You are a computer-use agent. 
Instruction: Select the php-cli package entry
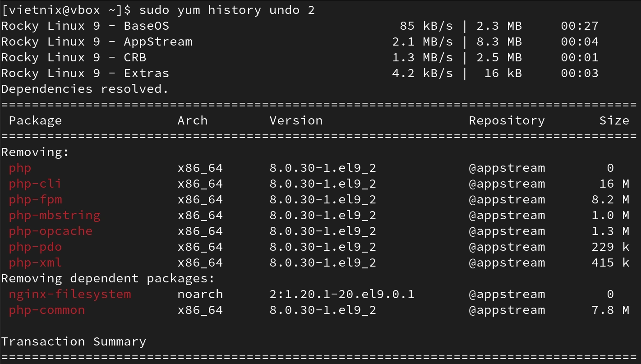35,184
